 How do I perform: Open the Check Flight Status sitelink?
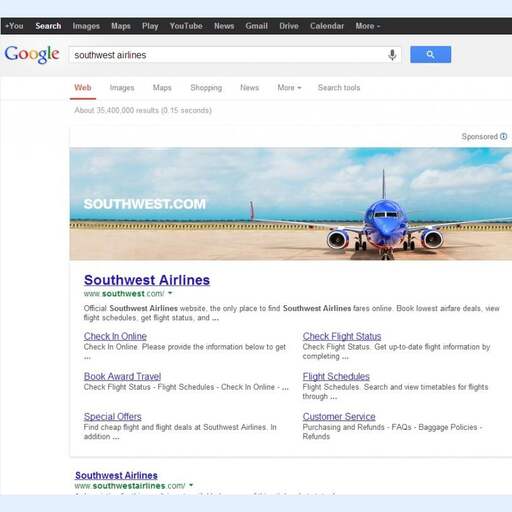pos(342,336)
